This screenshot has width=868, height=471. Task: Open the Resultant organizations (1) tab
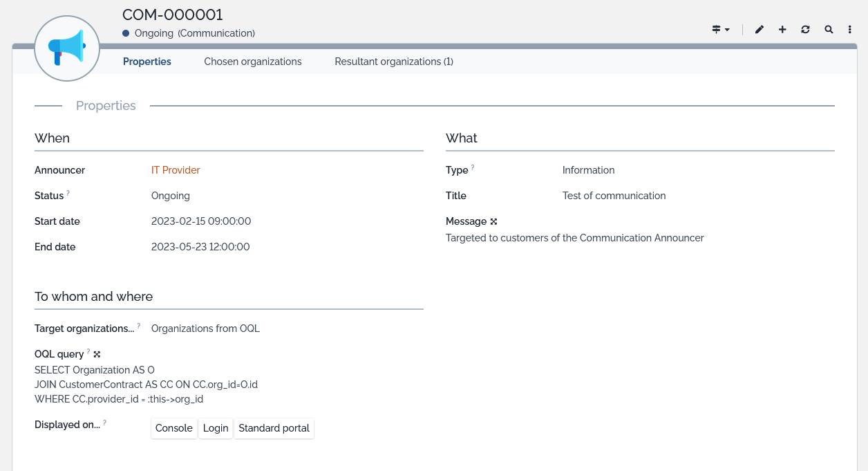pyautogui.click(x=393, y=62)
